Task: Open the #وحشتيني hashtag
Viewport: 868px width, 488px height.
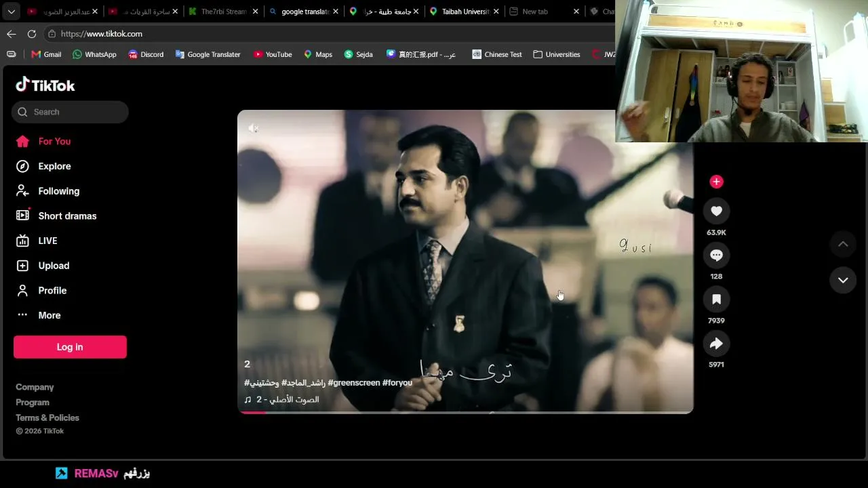Action: click(262, 383)
